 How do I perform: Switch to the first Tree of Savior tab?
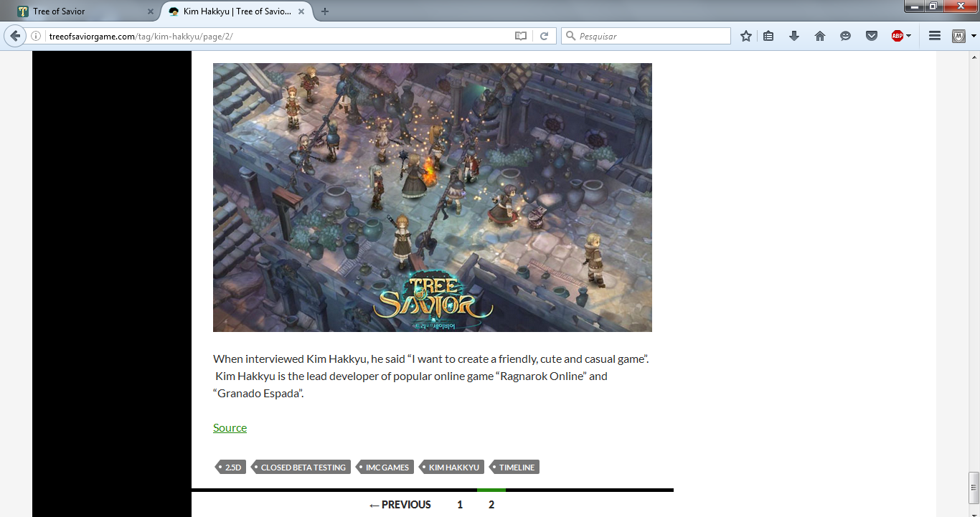point(79,11)
